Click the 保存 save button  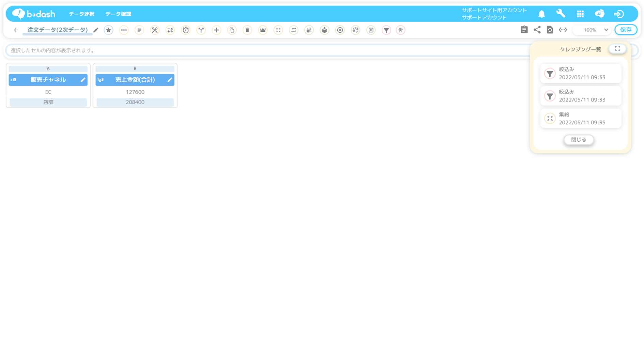tap(626, 30)
